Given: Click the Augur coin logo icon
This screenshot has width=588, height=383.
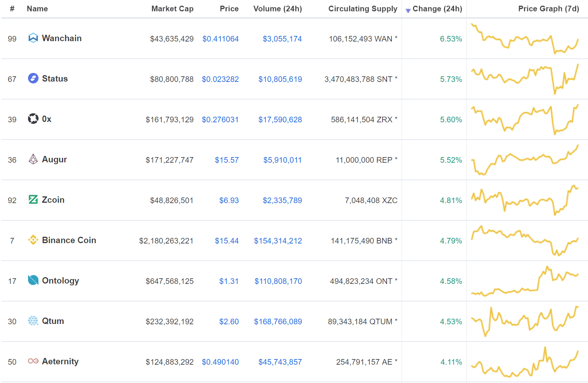Looking at the screenshot, I should (33, 159).
